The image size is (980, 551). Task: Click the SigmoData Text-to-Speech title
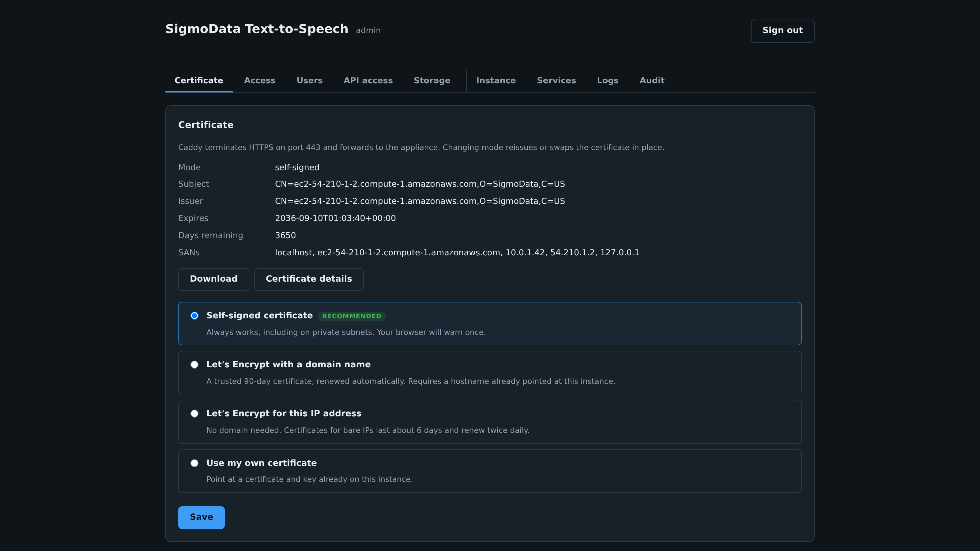[x=257, y=29]
